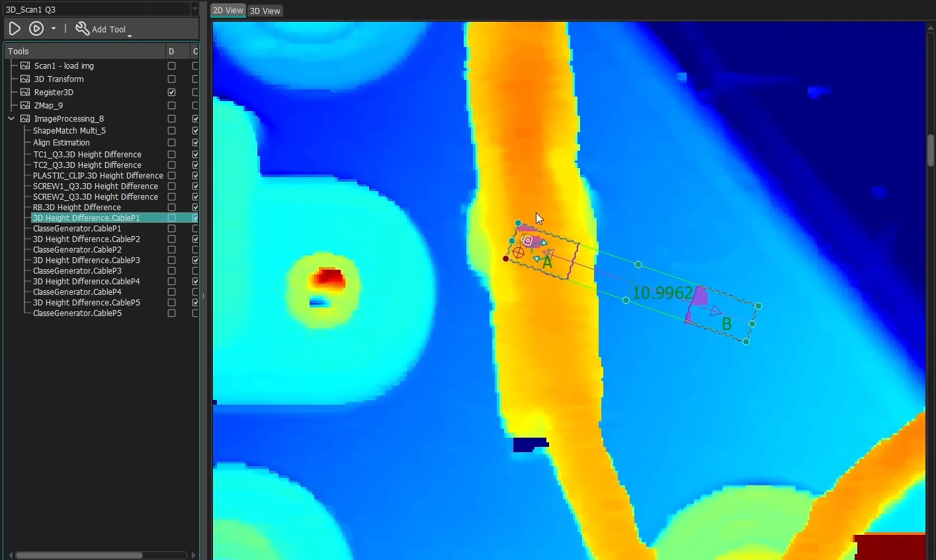Select ClasseGenerator.CableP4 row
The width and height of the screenshot is (936, 560).
pos(77,292)
